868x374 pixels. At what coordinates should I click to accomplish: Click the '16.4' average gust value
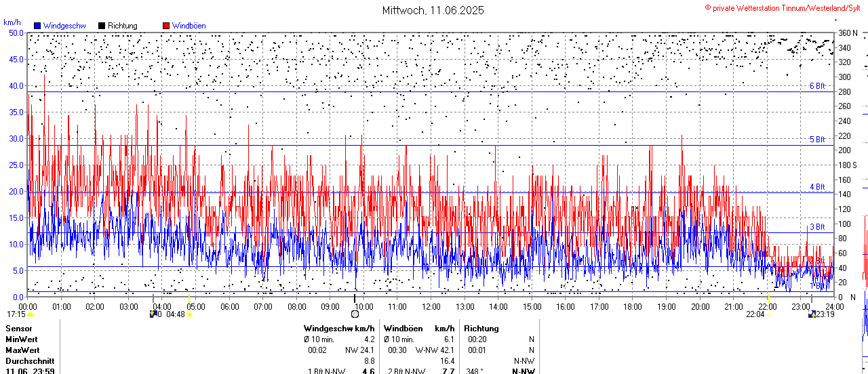coord(448,361)
